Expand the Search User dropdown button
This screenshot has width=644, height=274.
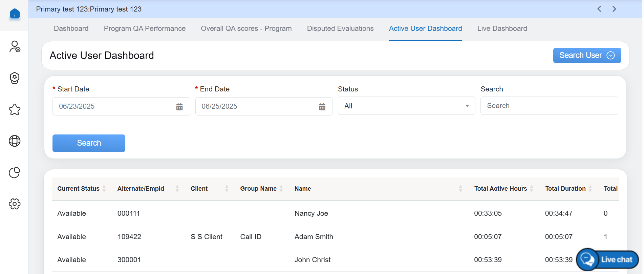point(587,56)
